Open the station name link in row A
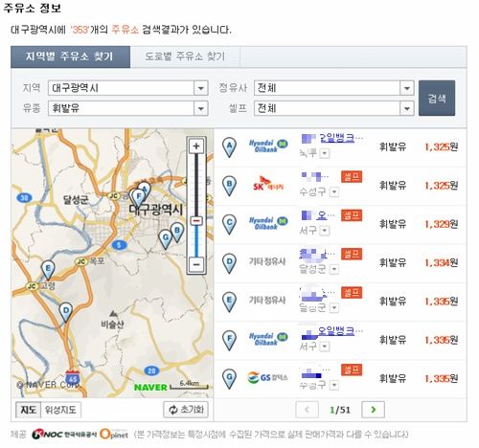This screenshot has height=448, width=479. pos(332,138)
